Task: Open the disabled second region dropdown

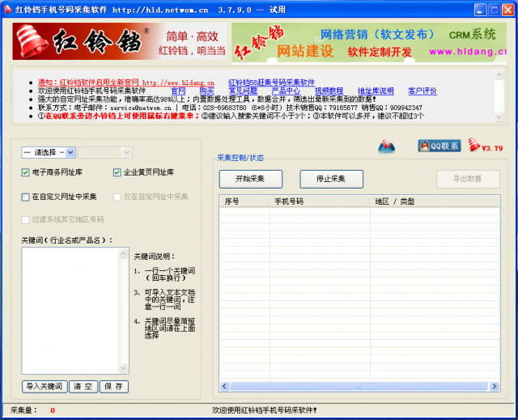Action: tap(105, 153)
